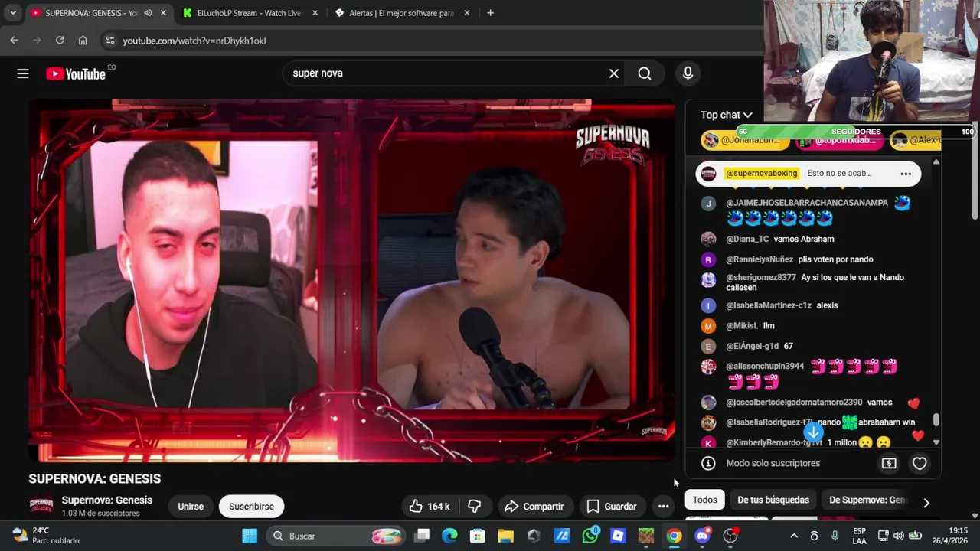This screenshot has height=551, width=980.
Task: View site information icon in address bar
Action: [x=109, y=41]
